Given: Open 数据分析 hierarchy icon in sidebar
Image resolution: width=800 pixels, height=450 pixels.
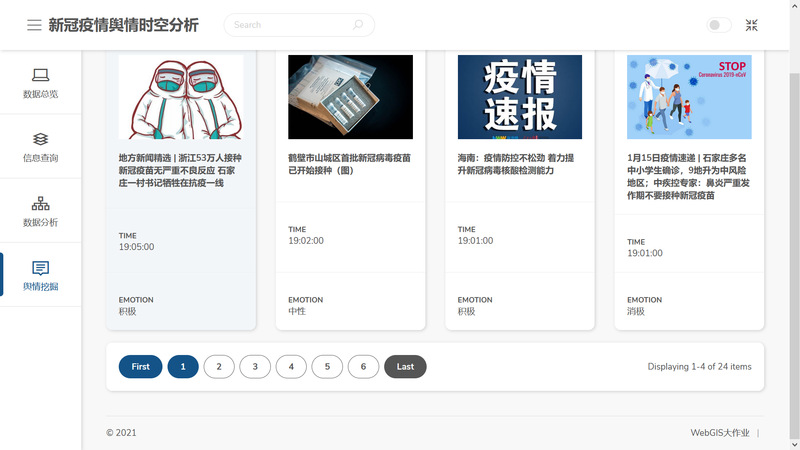Looking at the screenshot, I should point(40,203).
